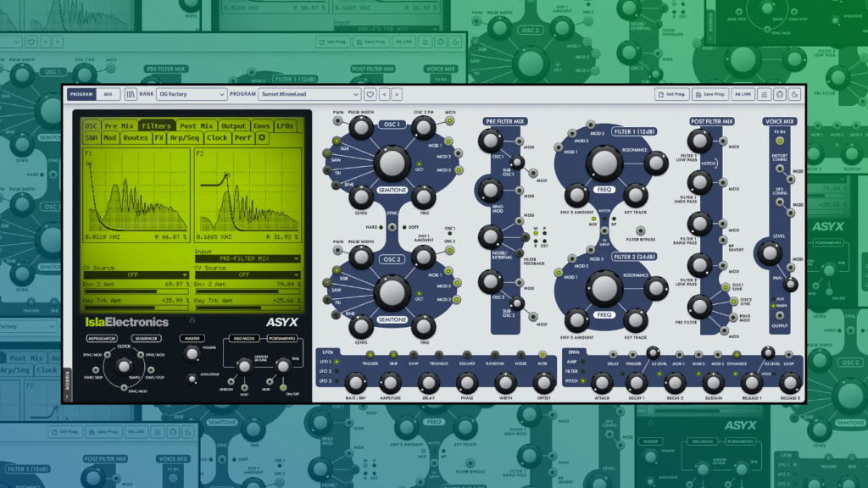Open the mixer settings sliders icon

point(764,94)
